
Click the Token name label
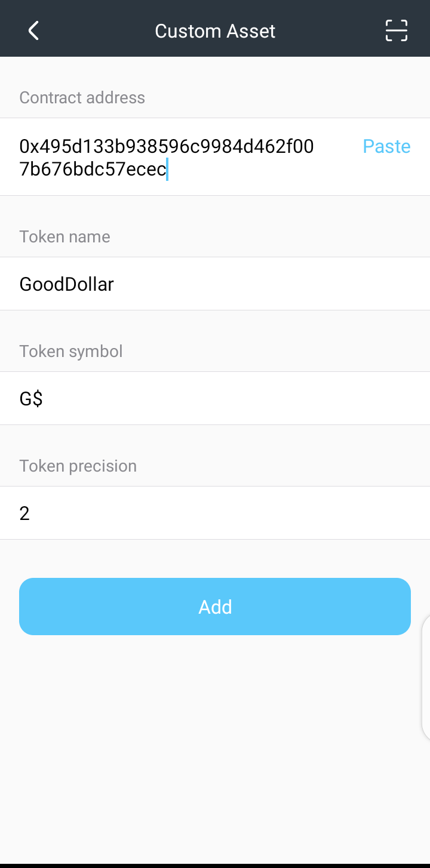coord(64,237)
